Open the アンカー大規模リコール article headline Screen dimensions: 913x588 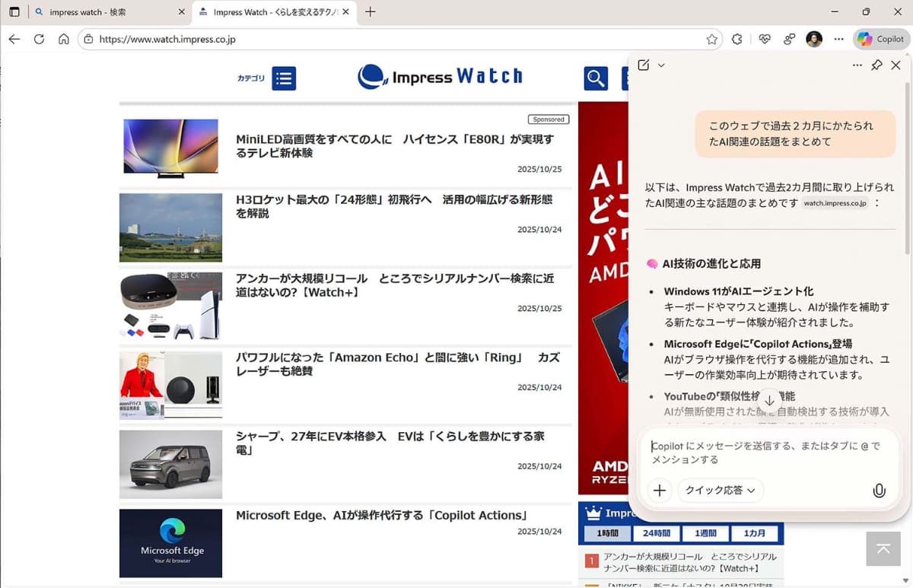(x=395, y=285)
